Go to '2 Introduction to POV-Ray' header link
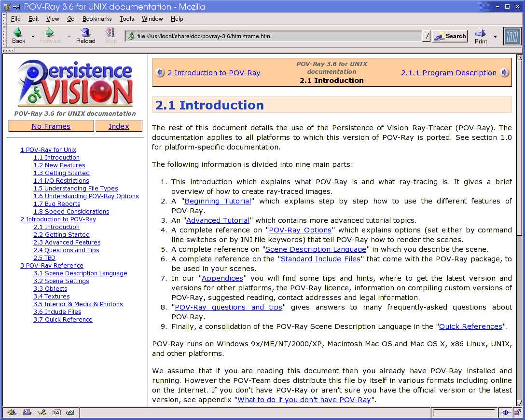Image resolution: width=525 pixels, height=420 pixels. click(214, 73)
